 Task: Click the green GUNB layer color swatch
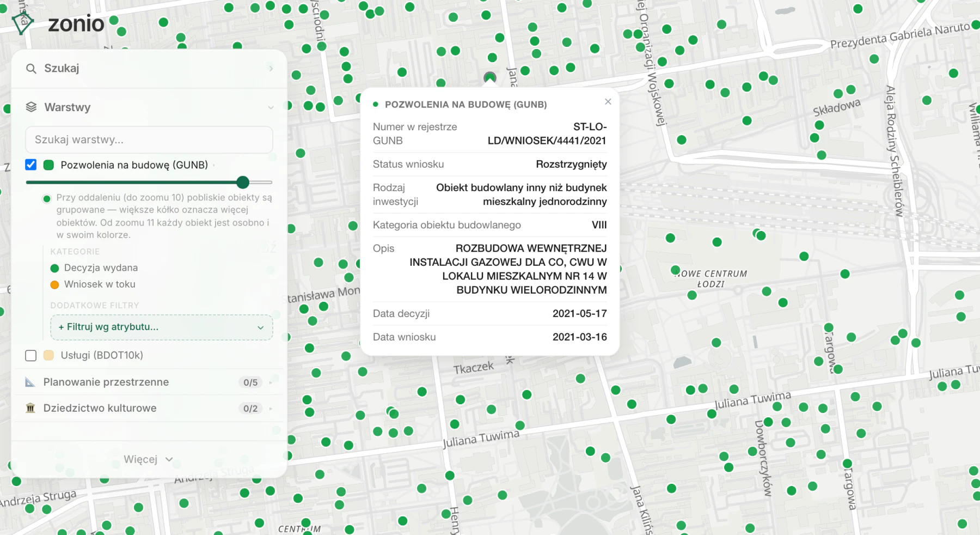pos(48,165)
